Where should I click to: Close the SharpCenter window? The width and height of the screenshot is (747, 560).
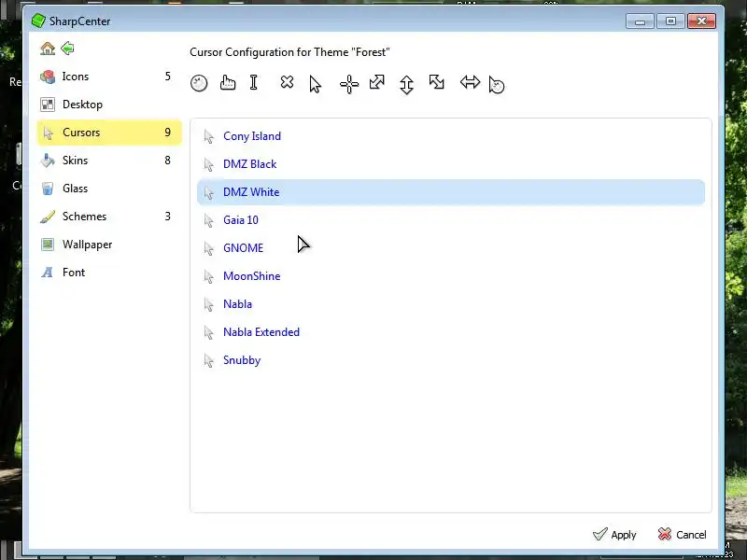(701, 21)
